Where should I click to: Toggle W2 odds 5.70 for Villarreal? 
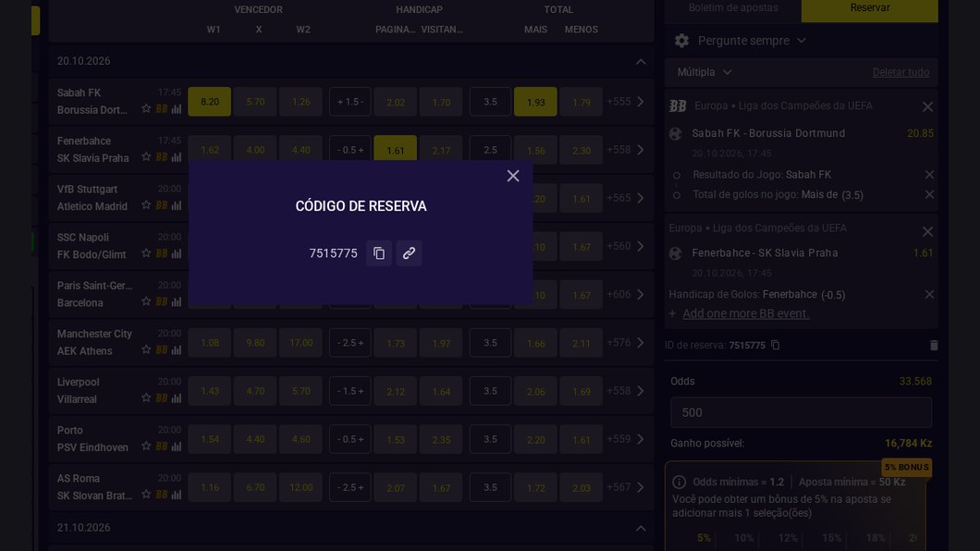pos(300,391)
